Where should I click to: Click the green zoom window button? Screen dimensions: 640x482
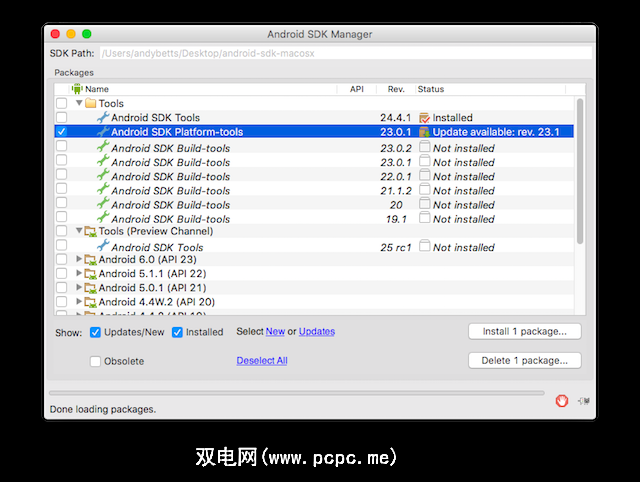point(87,34)
